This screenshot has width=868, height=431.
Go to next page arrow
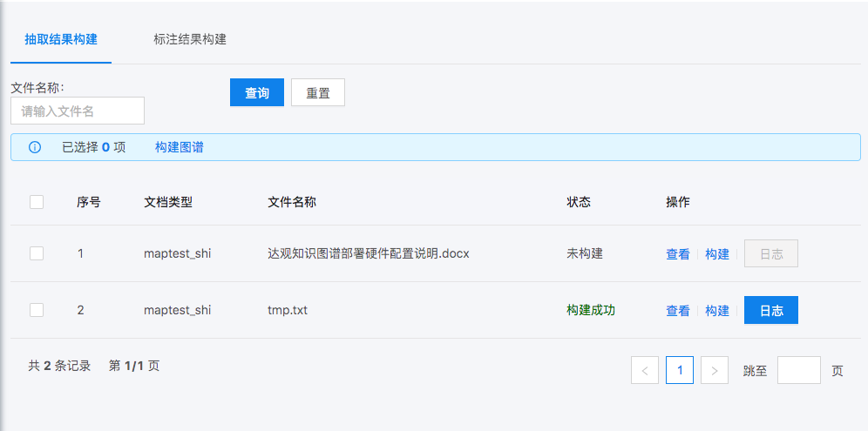click(x=715, y=370)
